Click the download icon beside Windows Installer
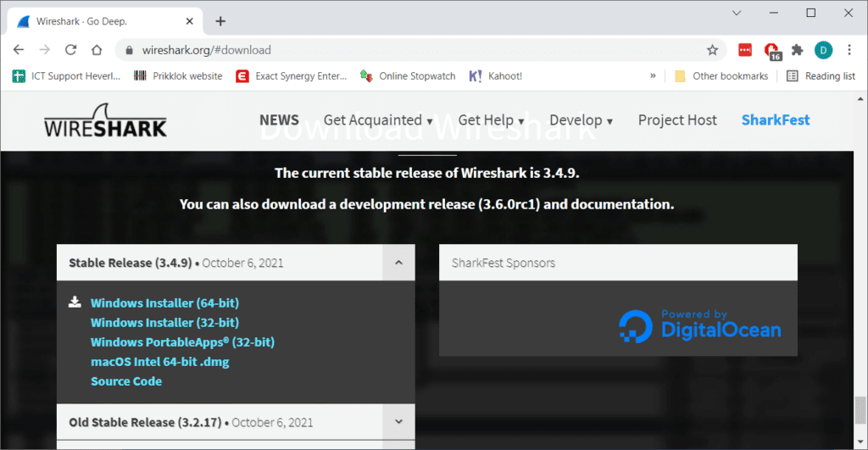868x450 pixels. click(x=75, y=303)
